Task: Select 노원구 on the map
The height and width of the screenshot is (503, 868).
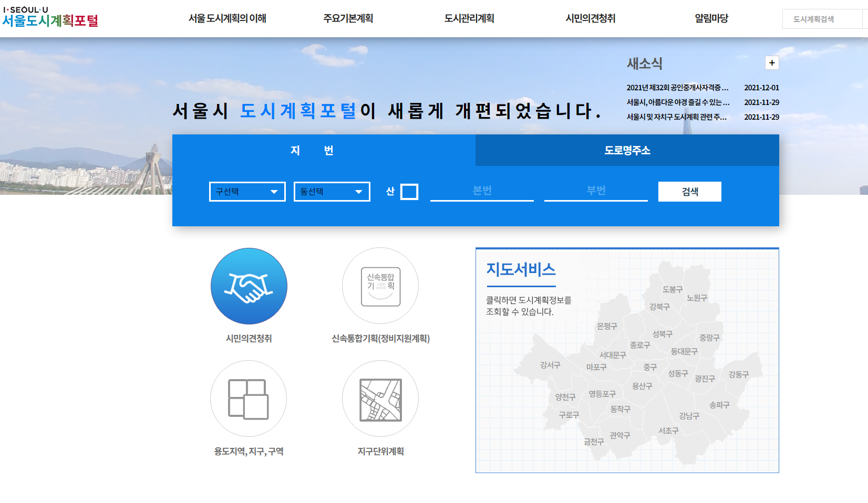Action: (x=697, y=298)
